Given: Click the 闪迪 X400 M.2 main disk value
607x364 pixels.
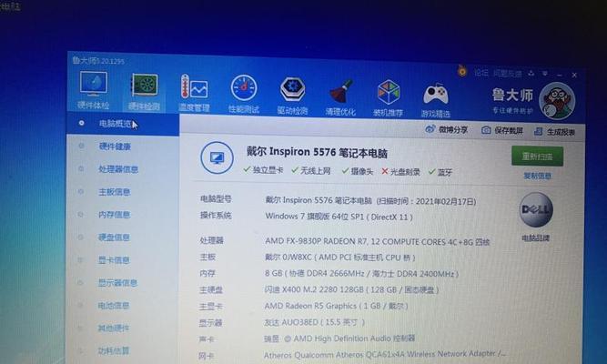Looking at the screenshot, I should pos(351,289).
